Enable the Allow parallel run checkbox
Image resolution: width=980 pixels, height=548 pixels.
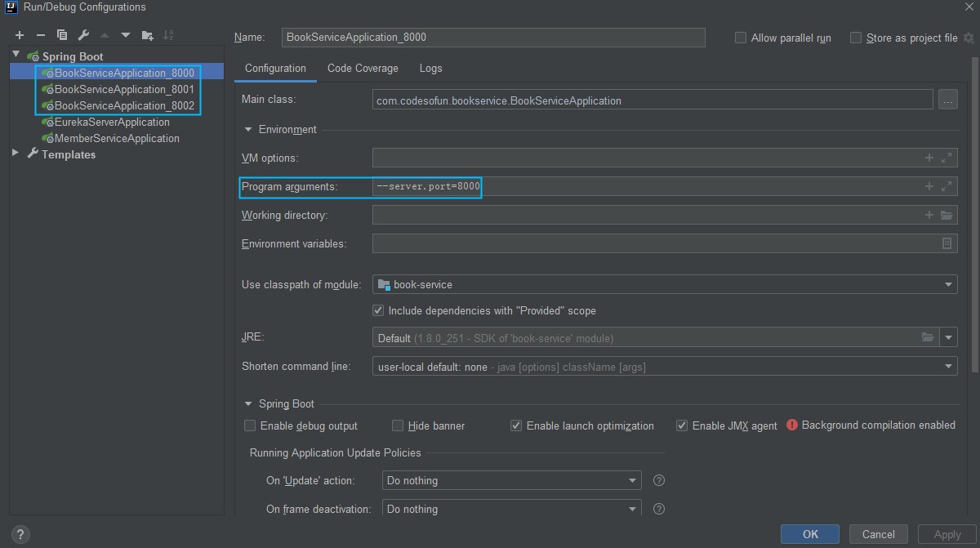[741, 38]
